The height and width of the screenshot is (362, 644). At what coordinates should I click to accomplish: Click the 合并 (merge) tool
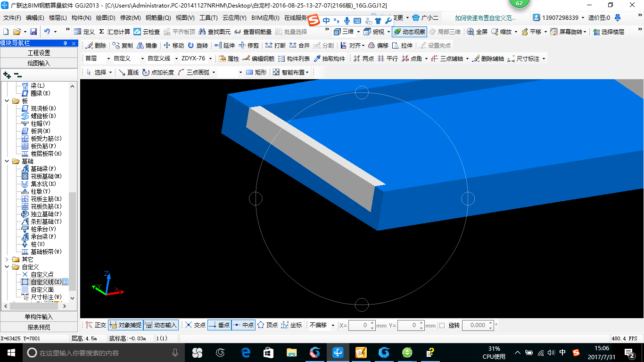click(299, 46)
